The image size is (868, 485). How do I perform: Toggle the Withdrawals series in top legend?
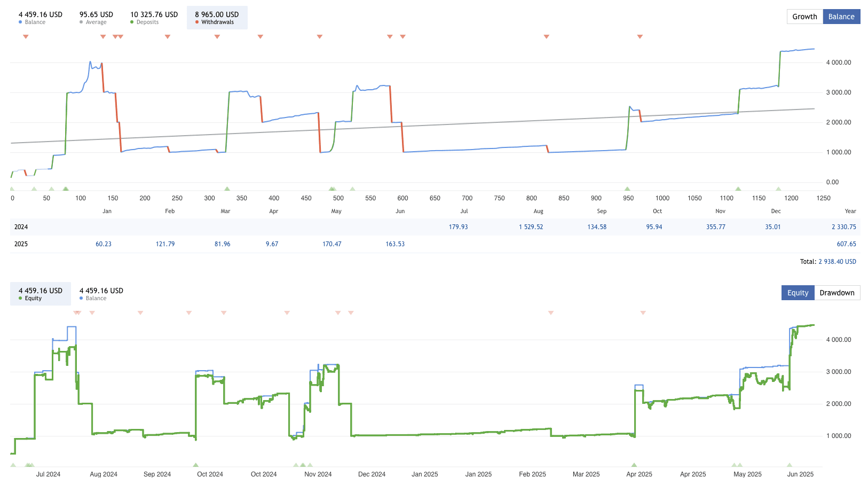point(217,18)
